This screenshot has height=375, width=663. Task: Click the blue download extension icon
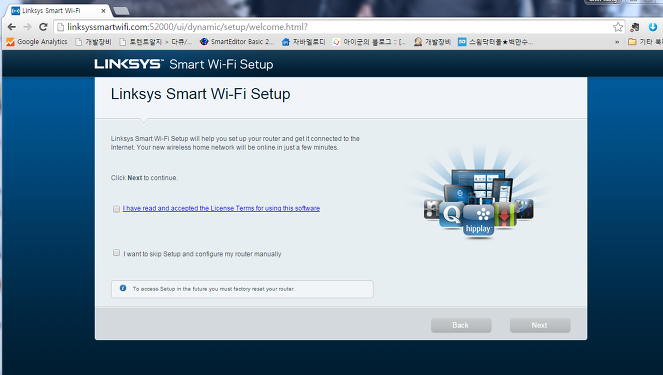652,27
